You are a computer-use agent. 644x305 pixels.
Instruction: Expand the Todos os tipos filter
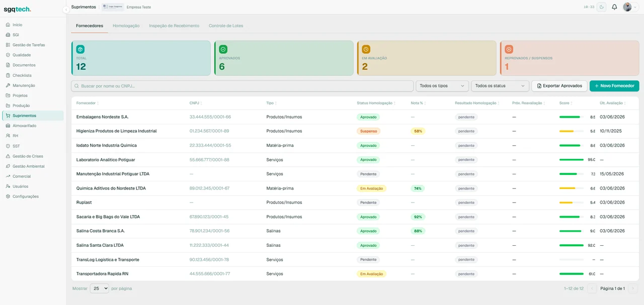[442, 86]
